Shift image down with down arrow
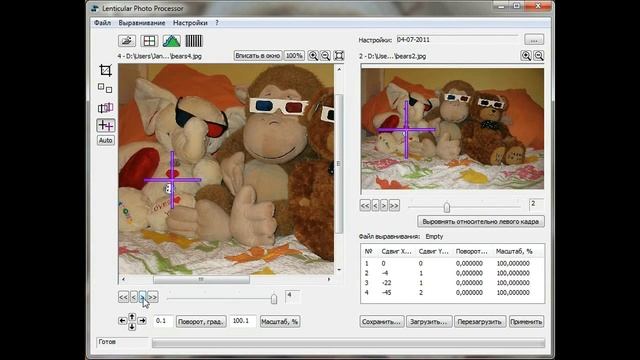Viewport: 640px width, 360px height. click(x=132, y=327)
